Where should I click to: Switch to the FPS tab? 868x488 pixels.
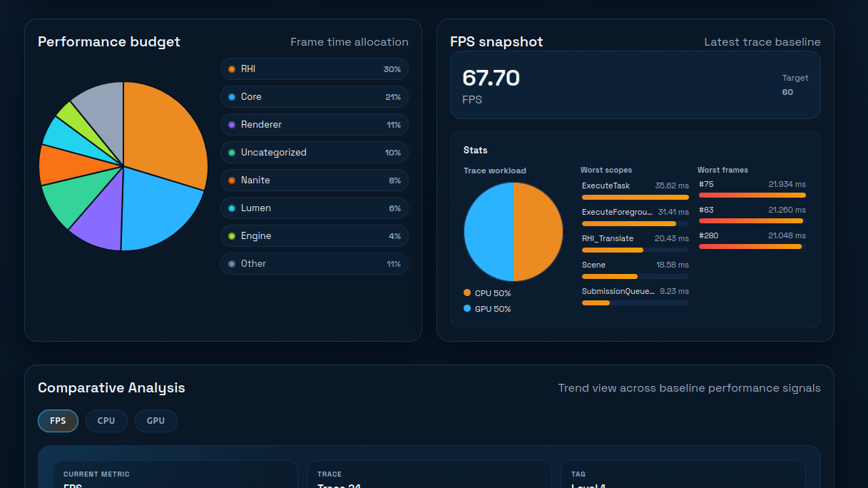[x=58, y=421]
